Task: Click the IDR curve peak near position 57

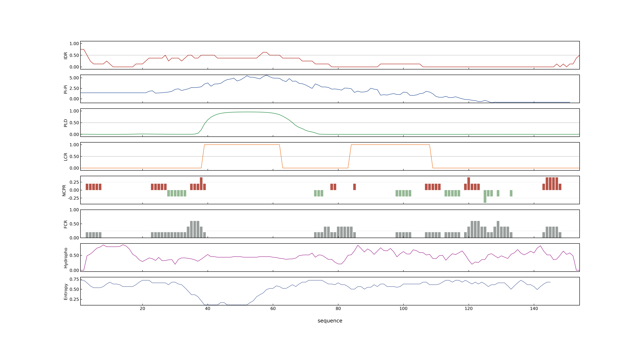Action: pyautogui.click(x=265, y=52)
